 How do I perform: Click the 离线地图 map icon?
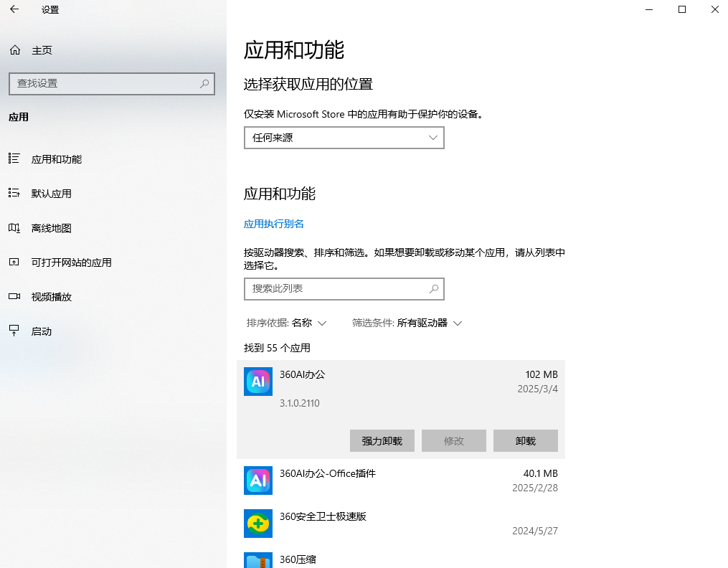click(x=14, y=228)
